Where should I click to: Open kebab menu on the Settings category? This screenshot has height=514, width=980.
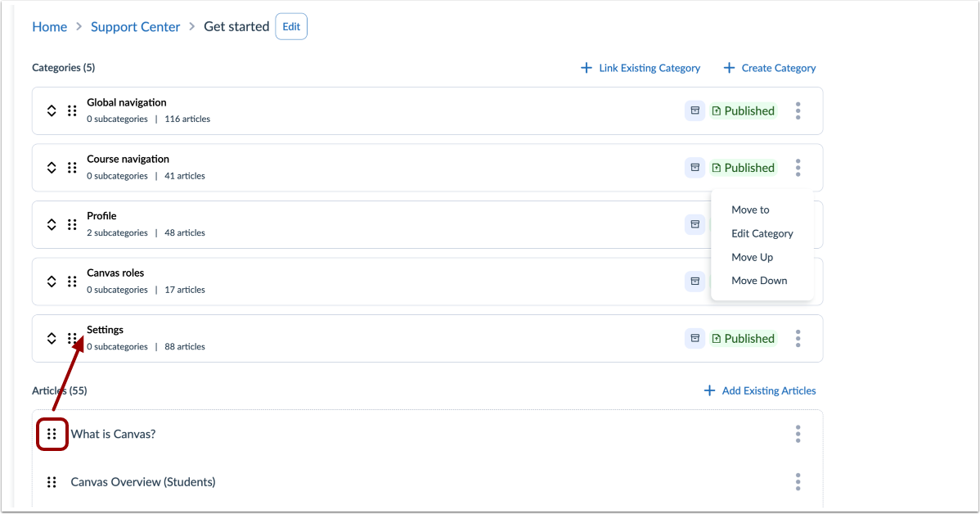[798, 338]
